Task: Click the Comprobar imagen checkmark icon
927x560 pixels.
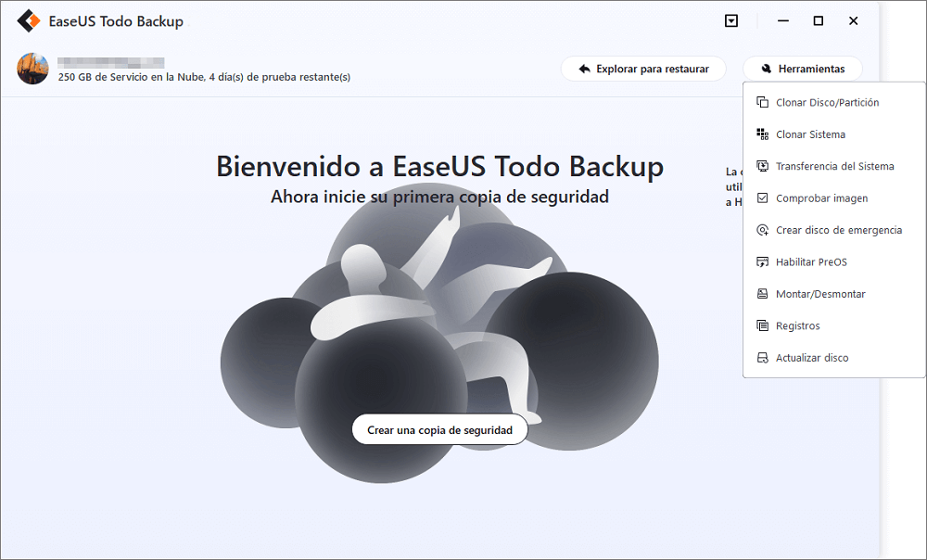Action: 762,198
